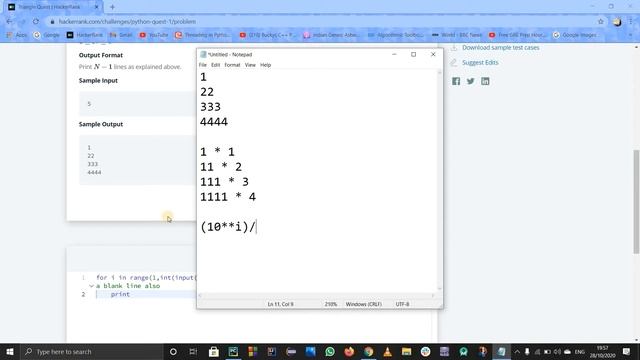
Task: Click the Ln 11, Col 9 status entry
Action: coord(280,304)
